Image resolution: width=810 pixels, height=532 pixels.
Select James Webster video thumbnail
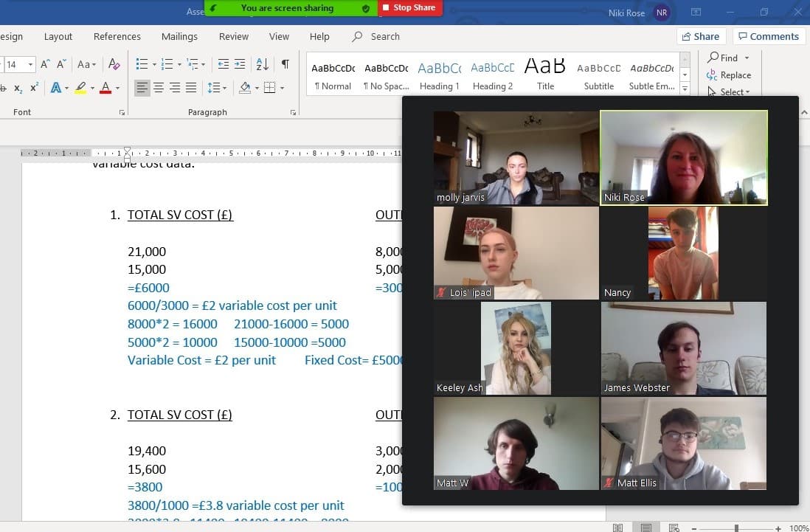pyautogui.click(x=683, y=348)
